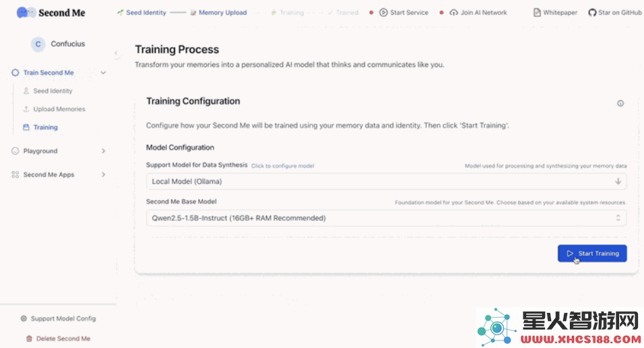
Task: Click the Confucius avatar circle
Action: coord(38,44)
